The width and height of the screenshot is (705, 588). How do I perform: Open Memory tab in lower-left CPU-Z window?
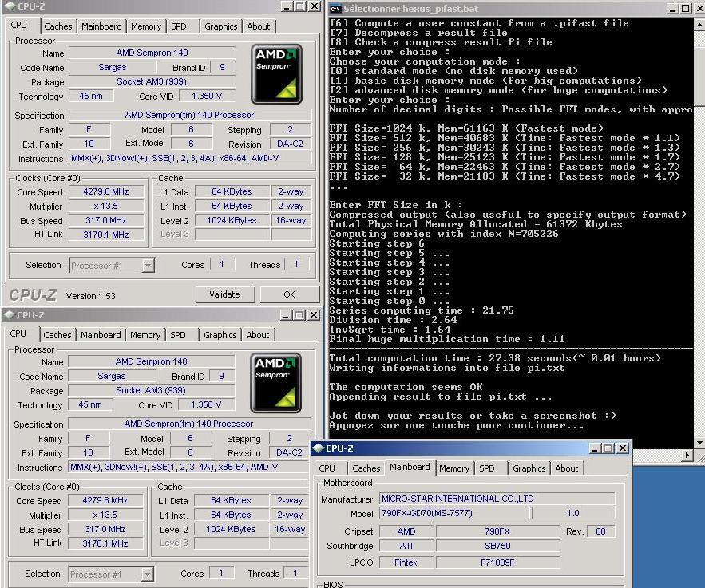tap(145, 335)
